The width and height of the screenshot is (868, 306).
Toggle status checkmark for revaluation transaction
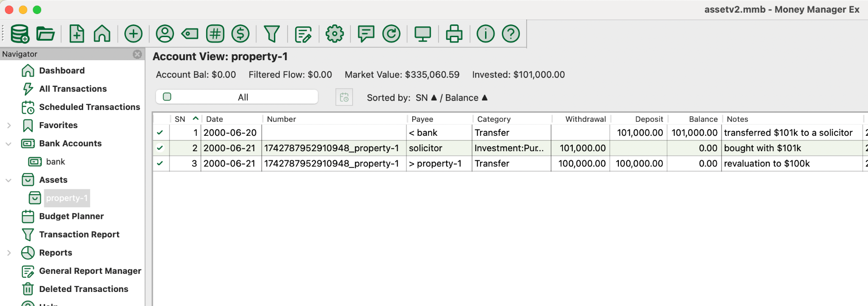point(160,163)
